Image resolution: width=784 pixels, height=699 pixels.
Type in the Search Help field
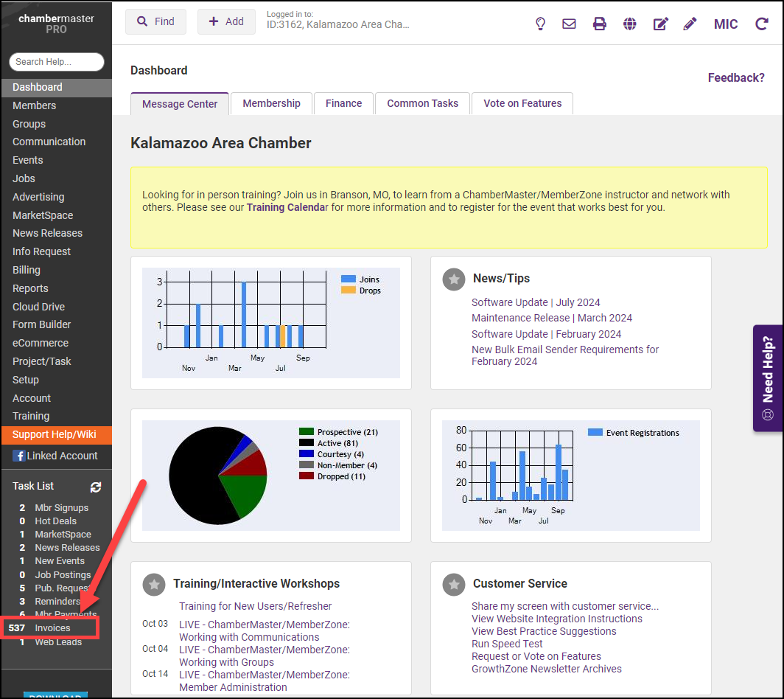[x=56, y=62]
